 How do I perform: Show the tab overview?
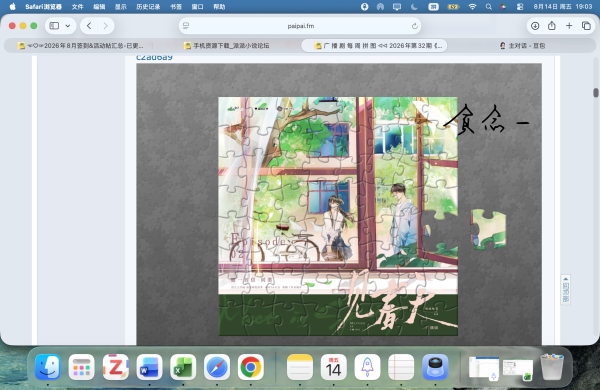tap(586, 26)
